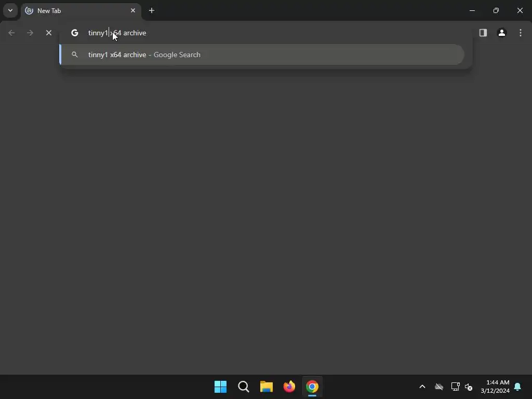
Task: Open the tab search dropdown arrow
Action: (10, 10)
